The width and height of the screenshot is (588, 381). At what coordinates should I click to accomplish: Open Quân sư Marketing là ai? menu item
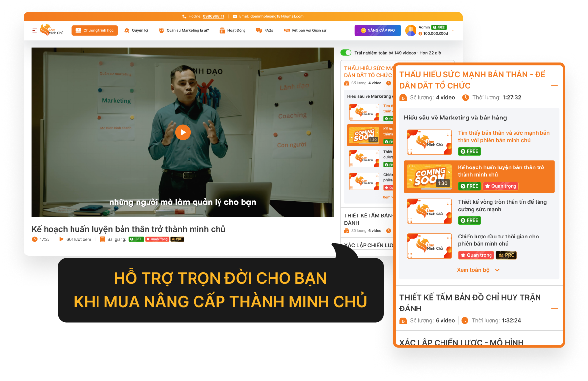click(184, 30)
